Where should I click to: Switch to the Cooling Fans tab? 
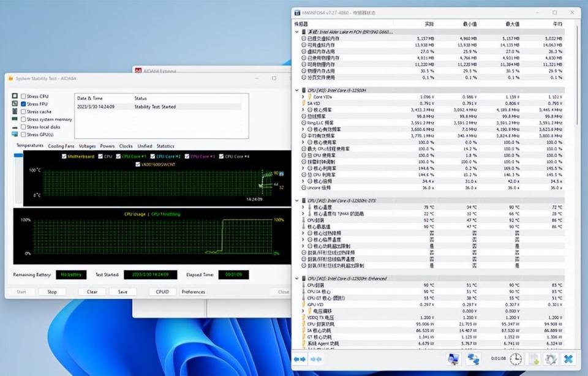[x=61, y=146]
